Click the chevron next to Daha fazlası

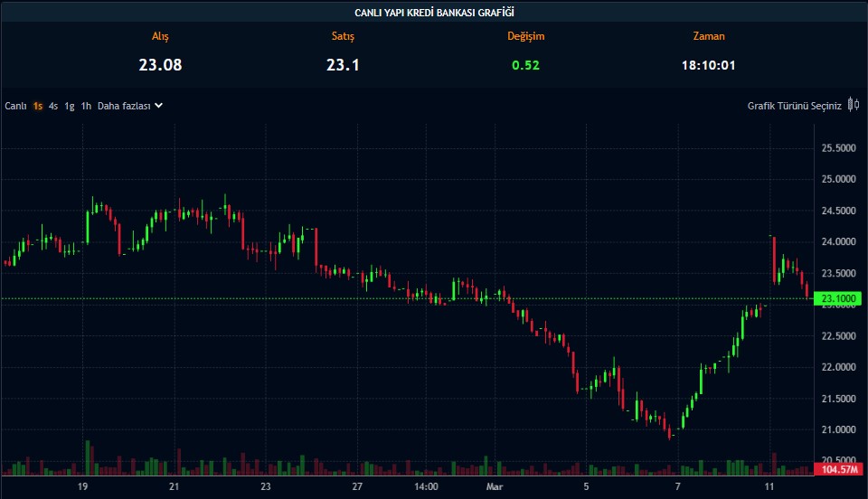pos(159,105)
